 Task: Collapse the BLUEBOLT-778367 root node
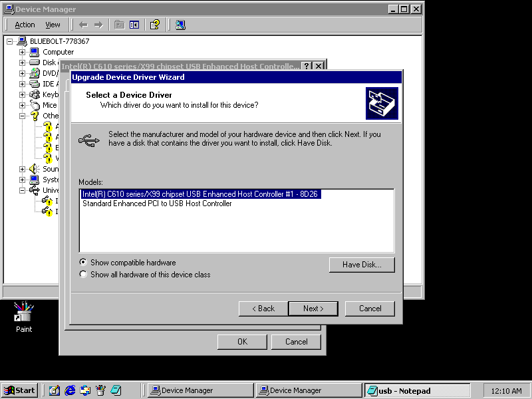click(10, 41)
